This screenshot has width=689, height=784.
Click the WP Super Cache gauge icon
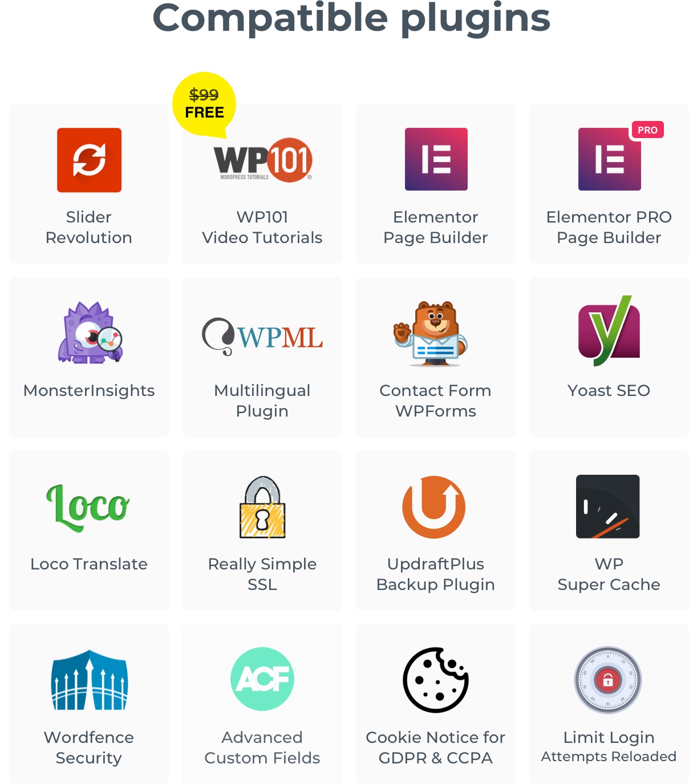click(608, 507)
